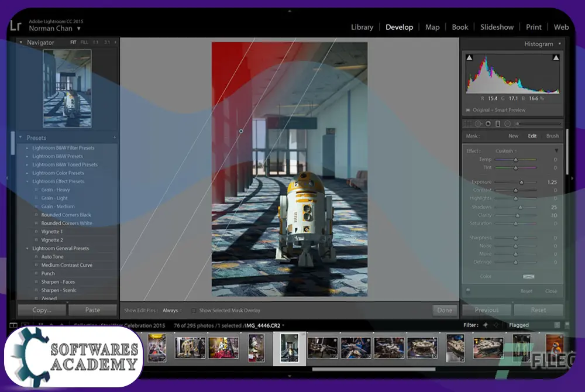585x392 pixels.
Task: Open Show Edit Pins Always dropdown
Action: point(172,310)
